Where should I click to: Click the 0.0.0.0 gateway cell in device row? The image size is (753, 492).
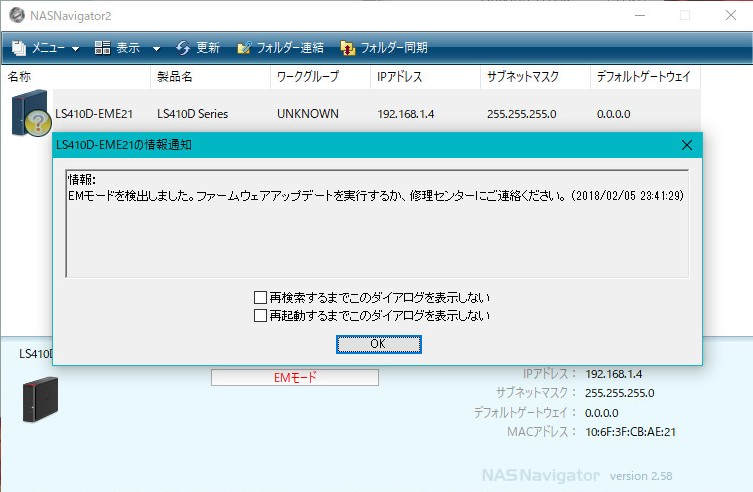click(x=614, y=114)
